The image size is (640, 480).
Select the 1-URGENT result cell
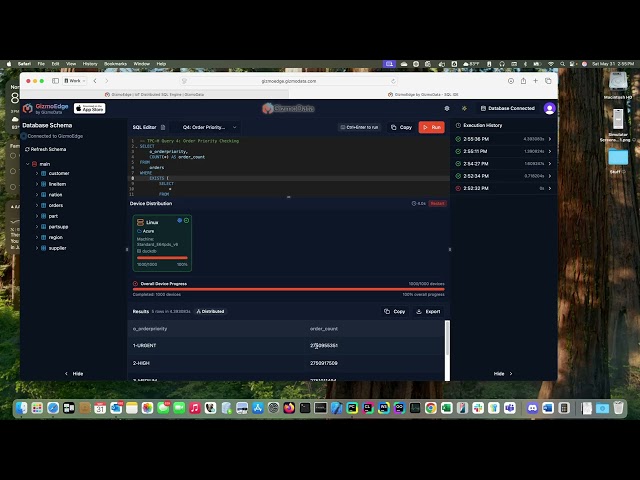coord(144,345)
